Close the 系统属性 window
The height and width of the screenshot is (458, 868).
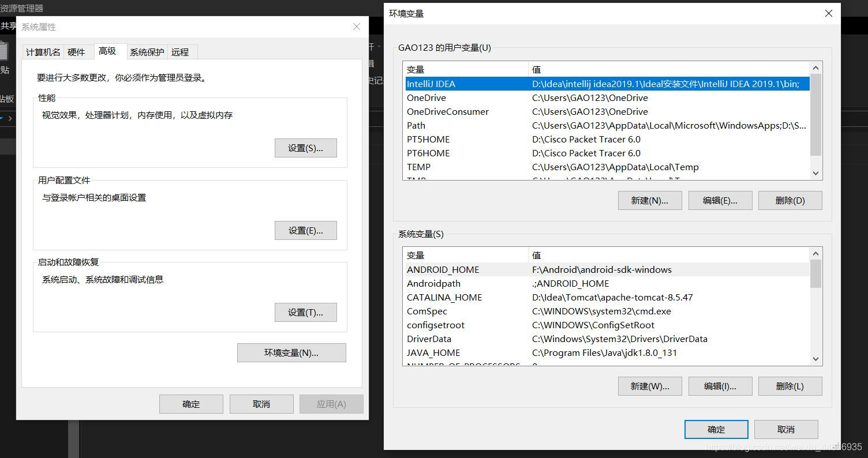pyautogui.click(x=357, y=27)
